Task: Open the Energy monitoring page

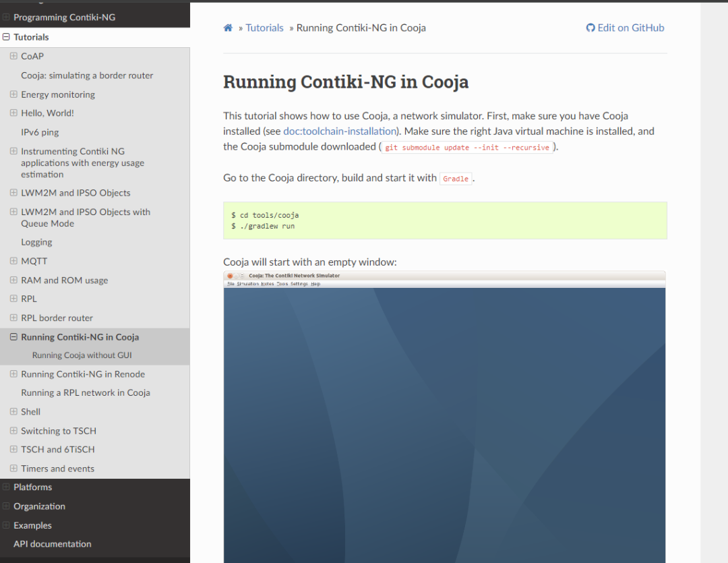Action: coord(57,94)
